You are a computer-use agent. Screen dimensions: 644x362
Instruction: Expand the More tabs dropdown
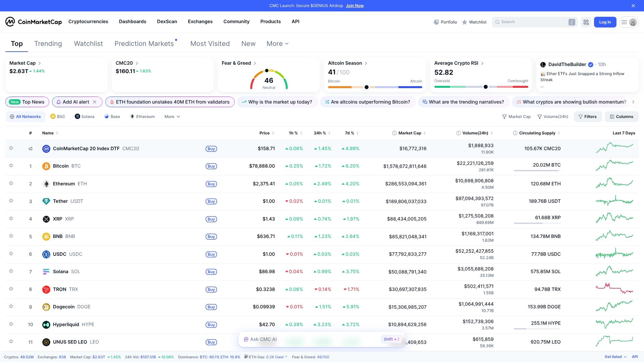pos(278,44)
